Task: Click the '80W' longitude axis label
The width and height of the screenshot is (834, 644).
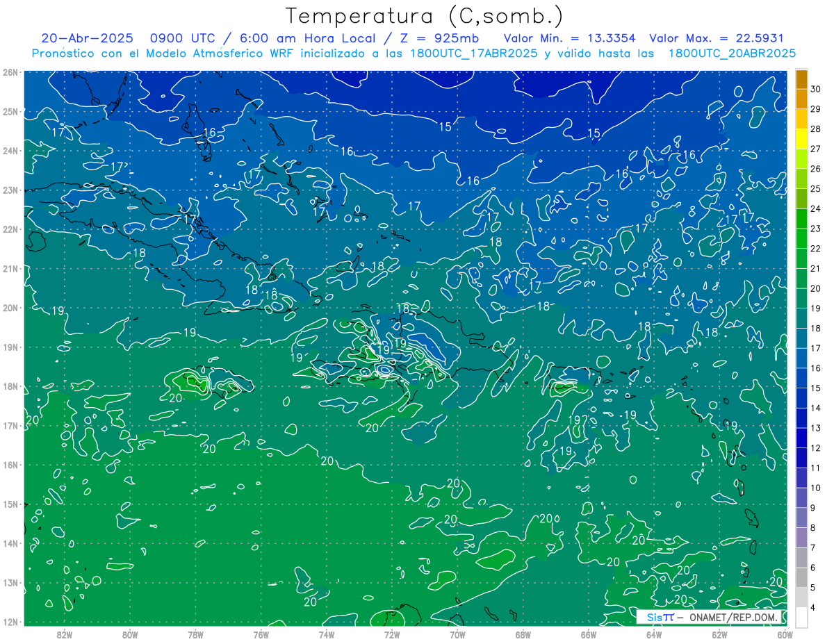Action: [130, 634]
